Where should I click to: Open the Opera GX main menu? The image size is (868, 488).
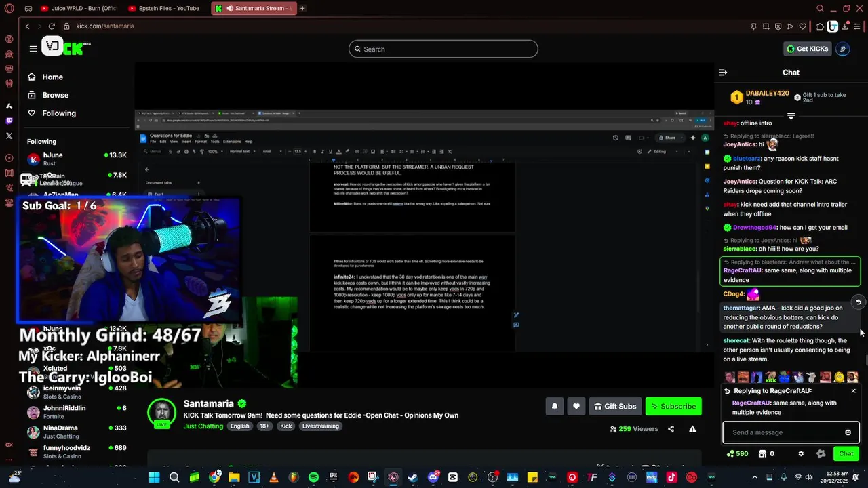pyautogui.click(x=9, y=9)
